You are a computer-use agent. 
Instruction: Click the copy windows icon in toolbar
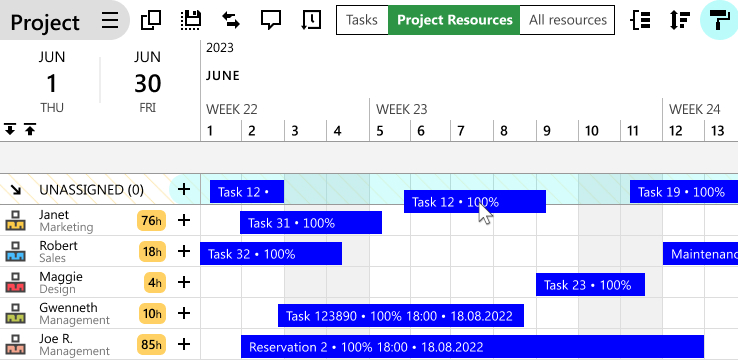pos(151,20)
